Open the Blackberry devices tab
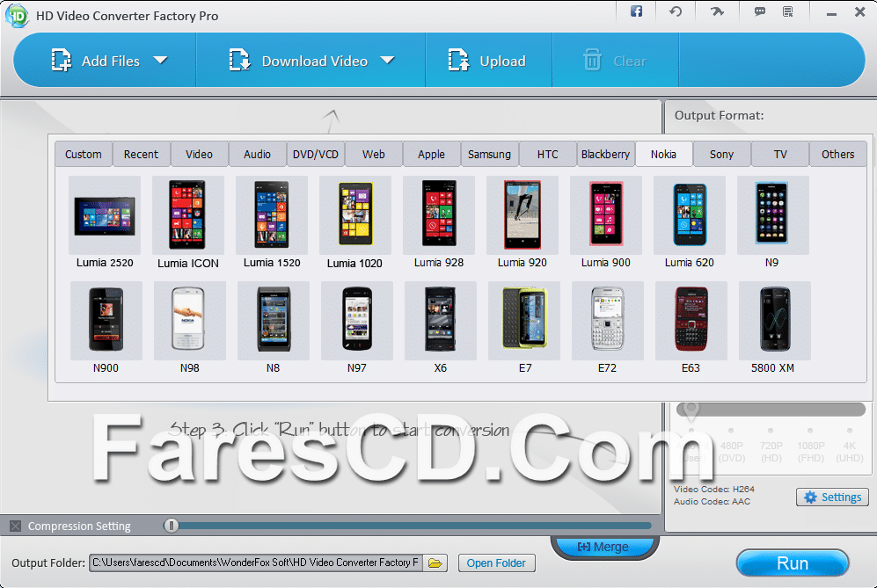 [606, 155]
